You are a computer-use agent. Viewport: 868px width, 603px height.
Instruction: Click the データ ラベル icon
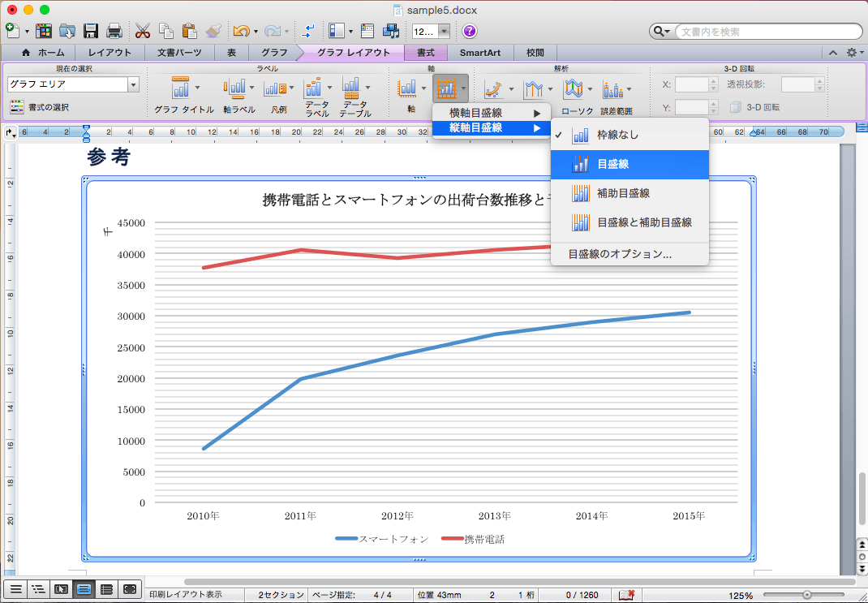pos(313,88)
